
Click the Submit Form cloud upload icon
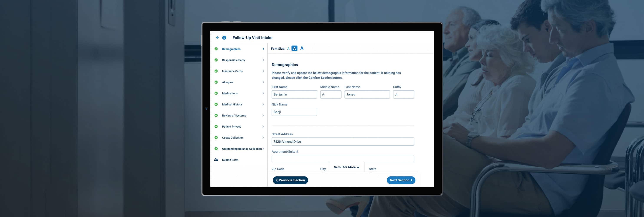click(216, 160)
